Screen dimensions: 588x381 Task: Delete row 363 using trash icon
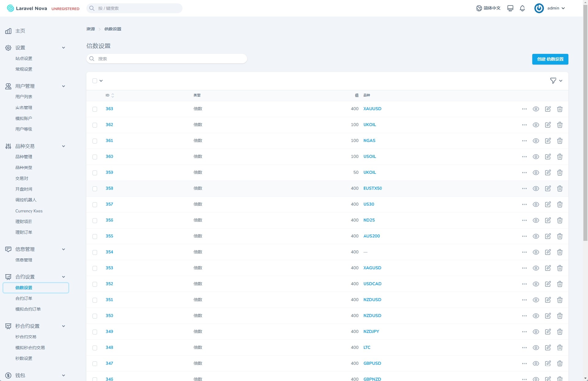point(560,109)
